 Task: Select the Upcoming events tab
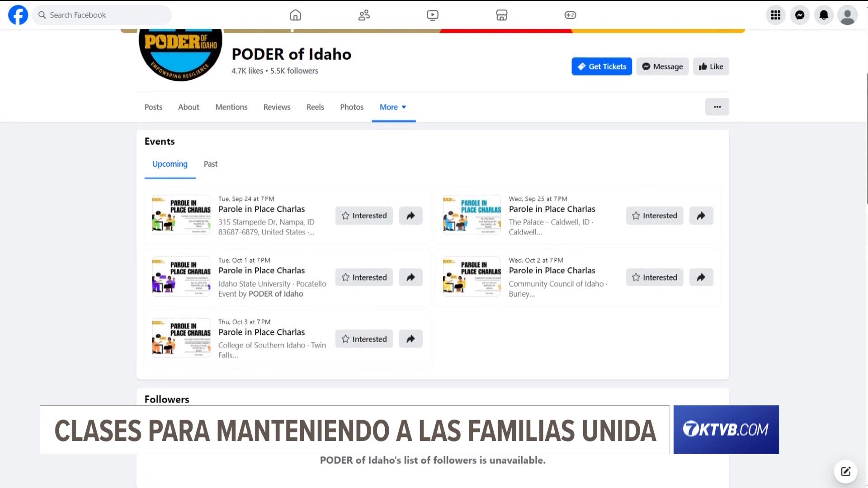pyautogui.click(x=170, y=164)
